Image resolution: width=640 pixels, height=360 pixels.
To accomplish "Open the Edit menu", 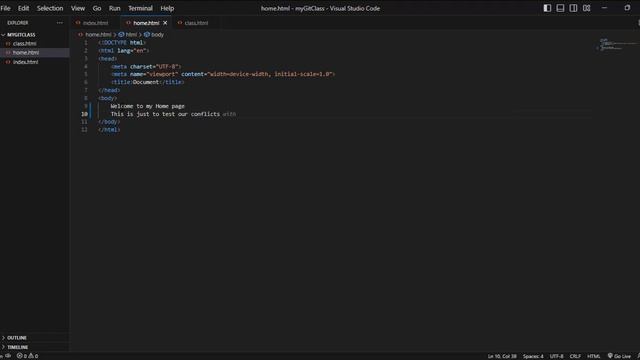I will (23, 8).
